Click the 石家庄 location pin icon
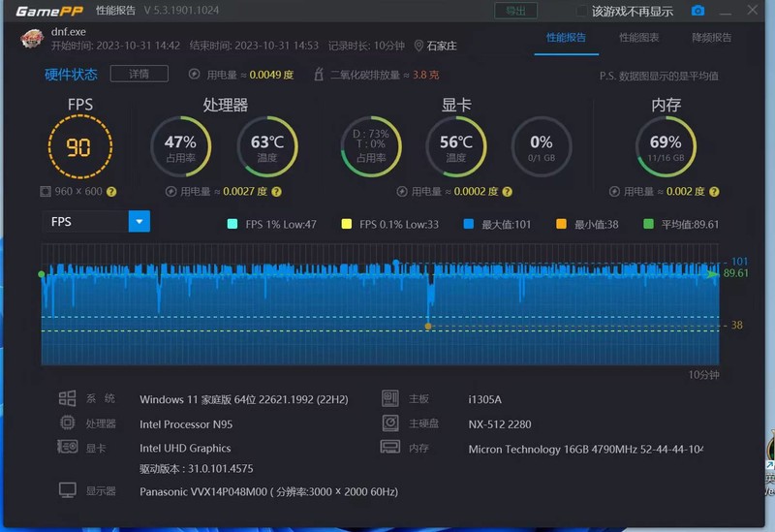 418,46
